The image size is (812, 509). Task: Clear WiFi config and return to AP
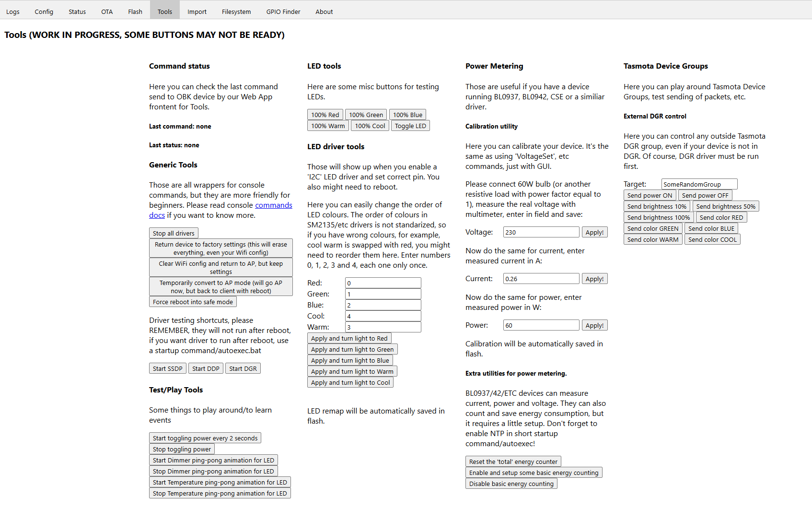221,268
